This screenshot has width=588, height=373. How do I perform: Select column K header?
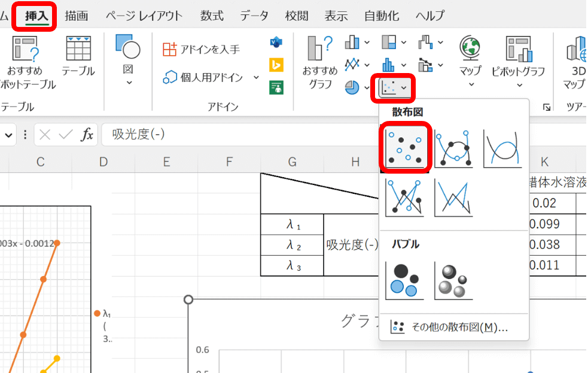[544, 162]
